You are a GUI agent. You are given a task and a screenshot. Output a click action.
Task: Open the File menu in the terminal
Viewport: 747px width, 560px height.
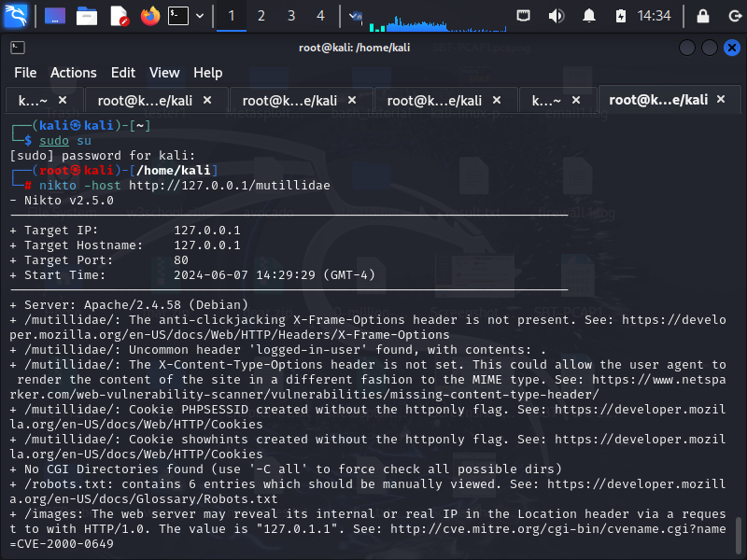pos(24,73)
